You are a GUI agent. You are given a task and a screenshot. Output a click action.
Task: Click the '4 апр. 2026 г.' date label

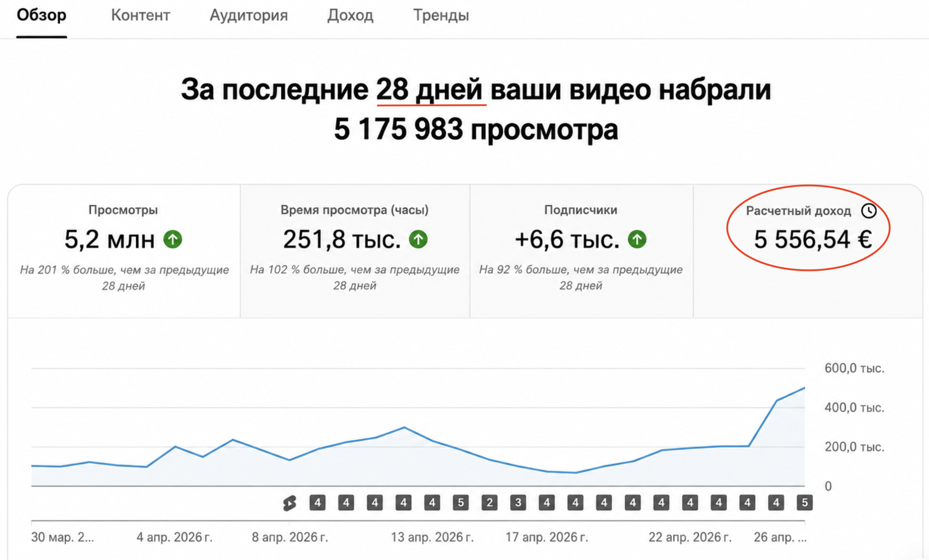174,537
